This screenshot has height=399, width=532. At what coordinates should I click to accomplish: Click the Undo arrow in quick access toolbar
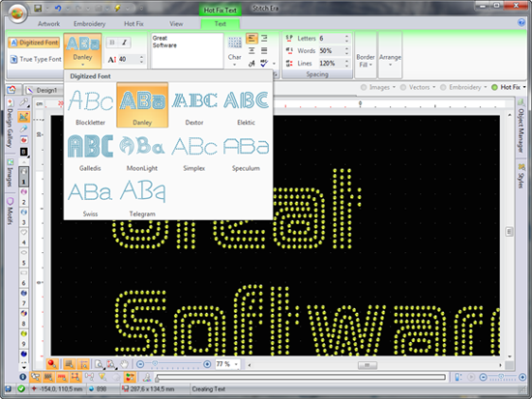[x=58, y=8]
